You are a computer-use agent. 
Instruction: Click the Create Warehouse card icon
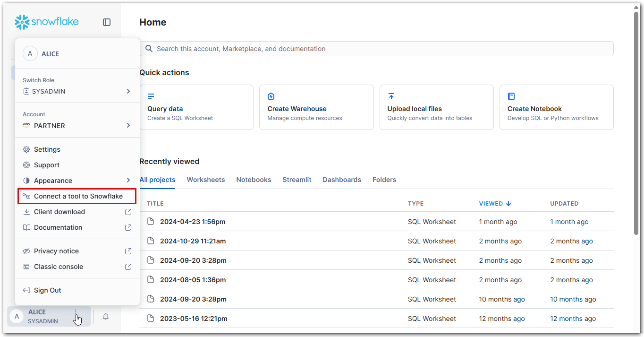(x=271, y=96)
